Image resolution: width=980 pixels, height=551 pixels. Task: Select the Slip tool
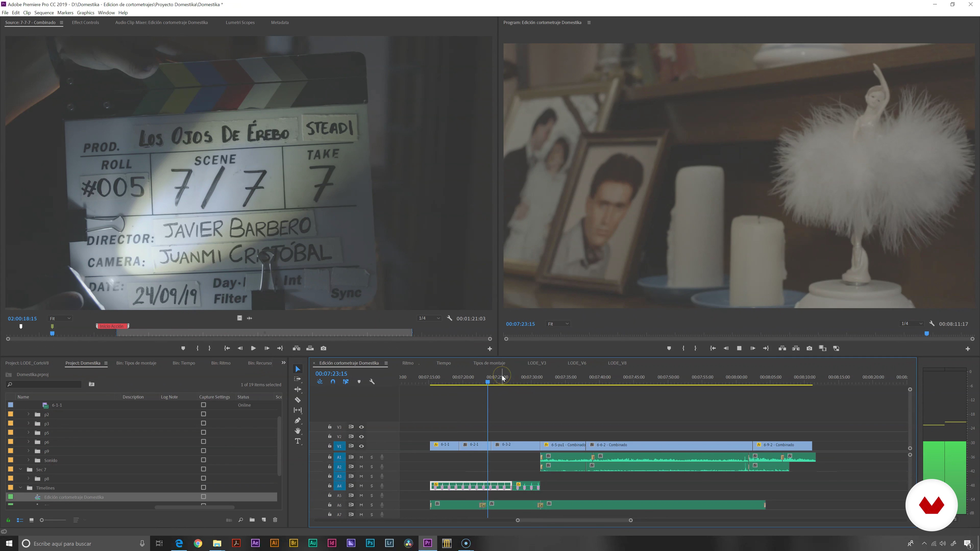click(298, 410)
